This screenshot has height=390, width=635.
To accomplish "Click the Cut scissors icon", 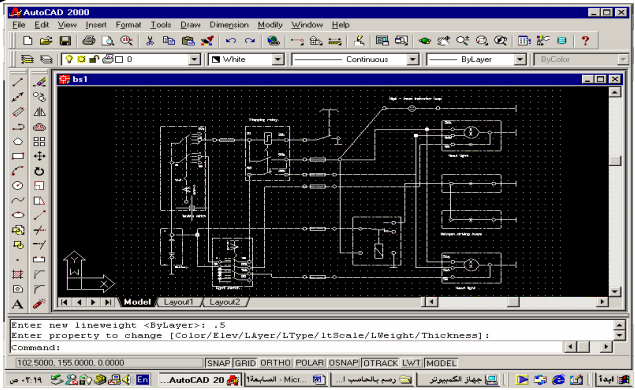I will pyautogui.click(x=150, y=40).
